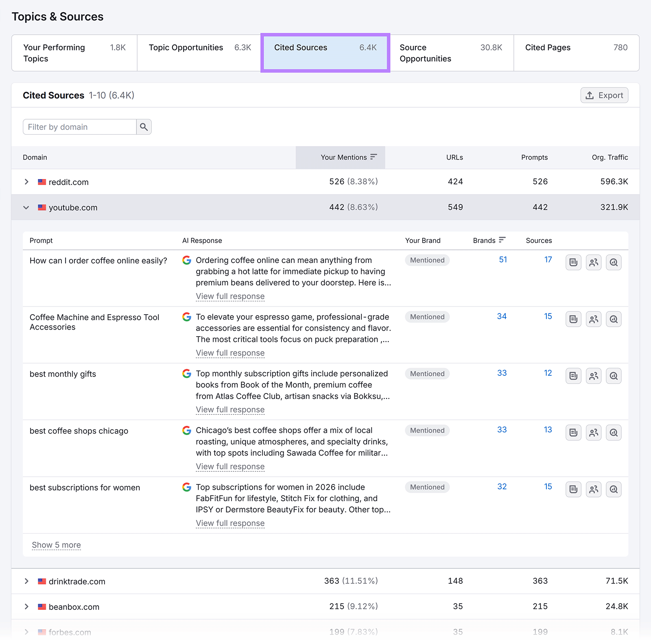Click brands count 51

503,260
